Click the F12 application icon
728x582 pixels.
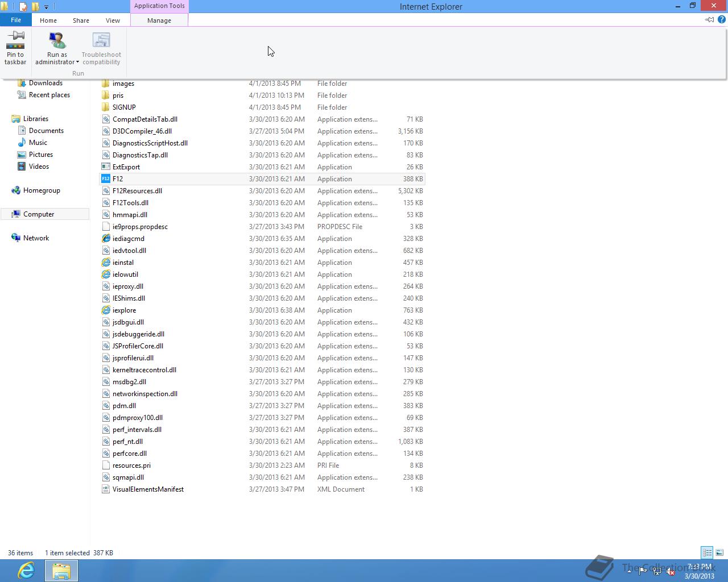(106, 179)
